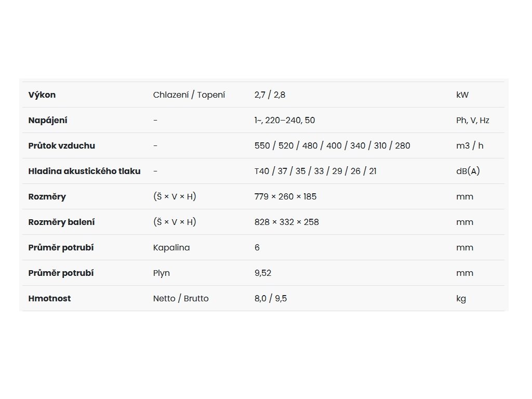This screenshot has width=532, height=399.
Task: Click the Netto / Brutto text
Action: pyautogui.click(x=181, y=299)
